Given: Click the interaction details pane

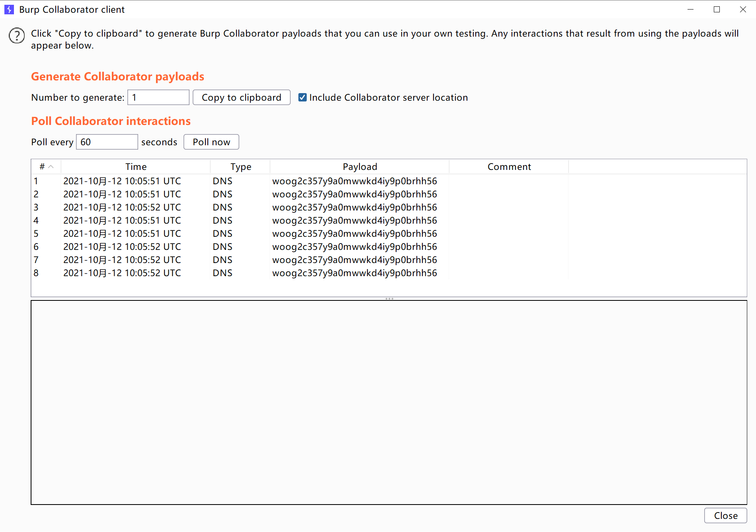Looking at the screenshot, I should pyautogui.click(x=389, y=403).
